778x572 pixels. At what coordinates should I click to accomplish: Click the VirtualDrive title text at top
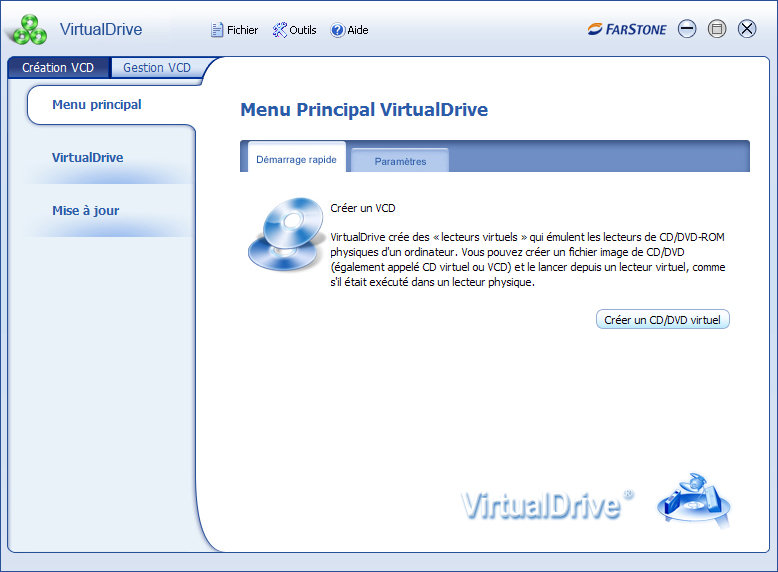point(101,29)
